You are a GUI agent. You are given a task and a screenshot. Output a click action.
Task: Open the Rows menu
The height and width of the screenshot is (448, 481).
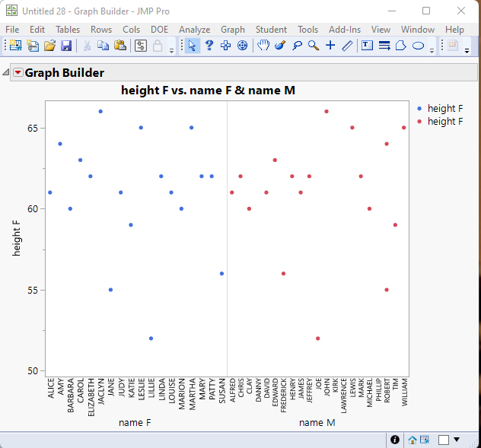pyautogui.click(x=101, y=30)
